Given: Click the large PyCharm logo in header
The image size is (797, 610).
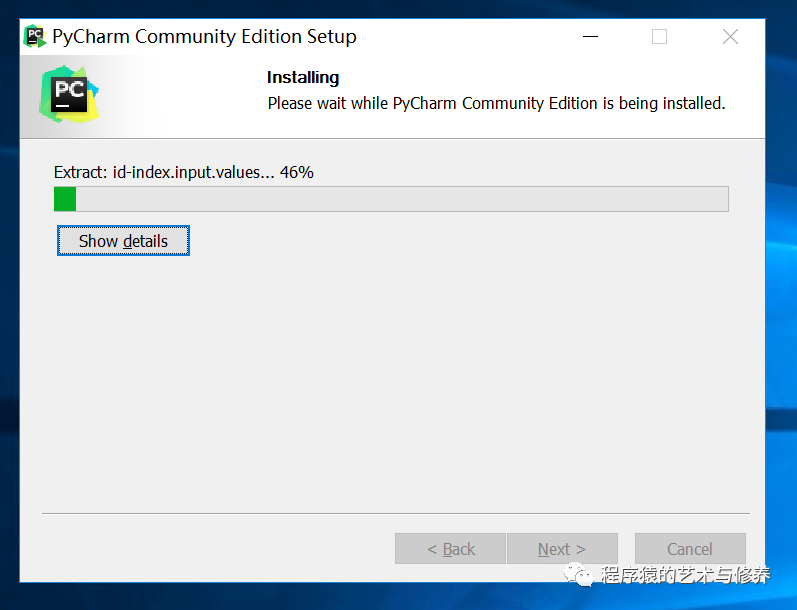Looking at the screenshot, I should click(69, 94).
